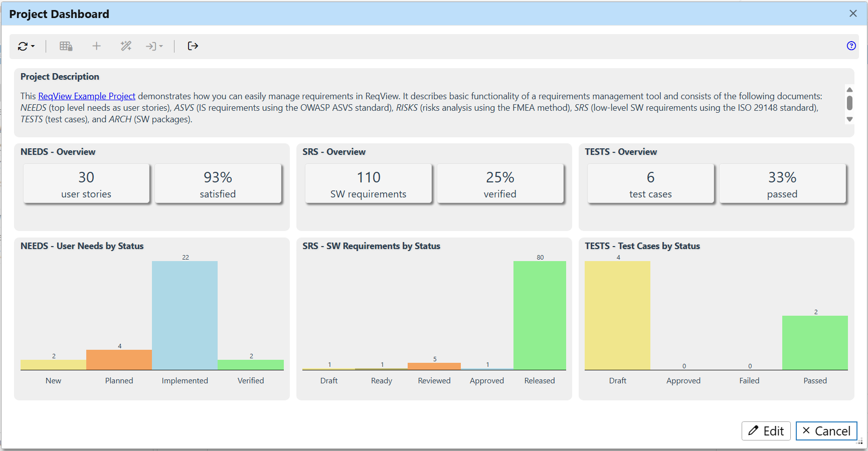This screenshot has width=868, height=451.
Task: Select the locked table icon on the toolbar
Action: click(66, 46)
